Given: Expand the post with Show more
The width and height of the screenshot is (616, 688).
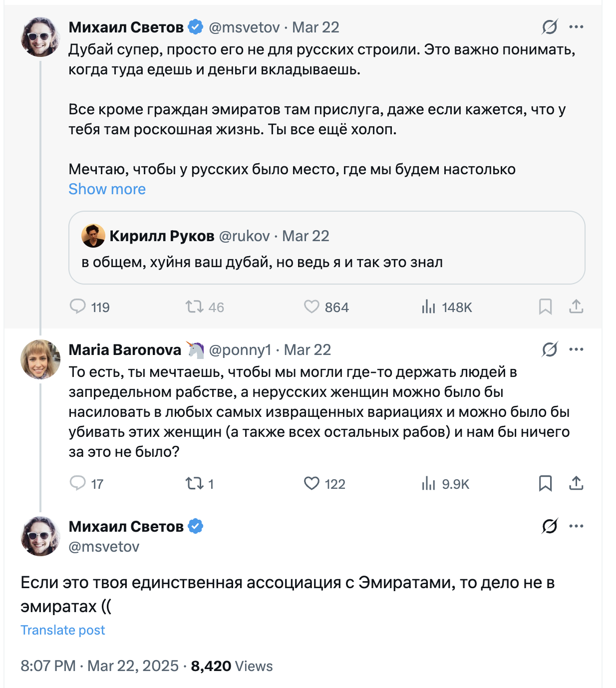Looking at the screenshot, I should pos(107,189).
